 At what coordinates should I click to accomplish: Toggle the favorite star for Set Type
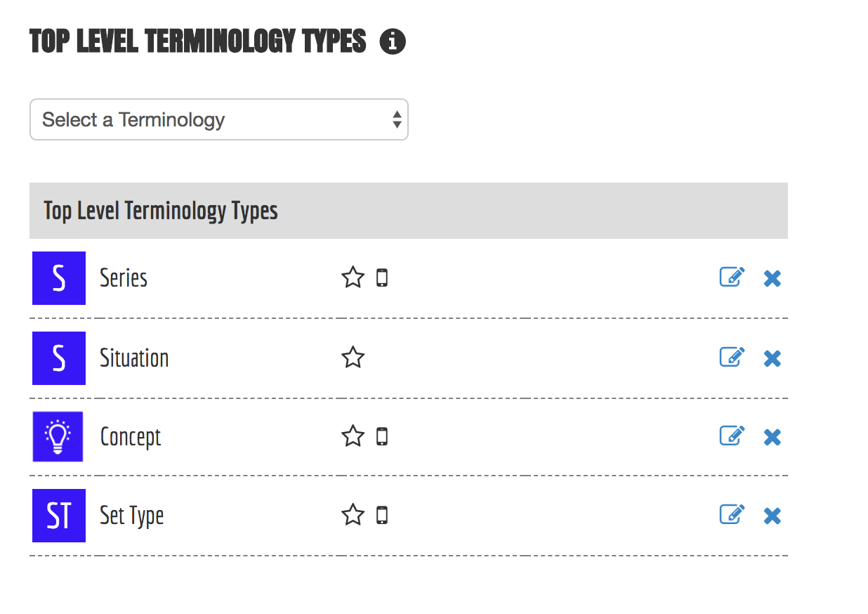(x=353, y=516)
